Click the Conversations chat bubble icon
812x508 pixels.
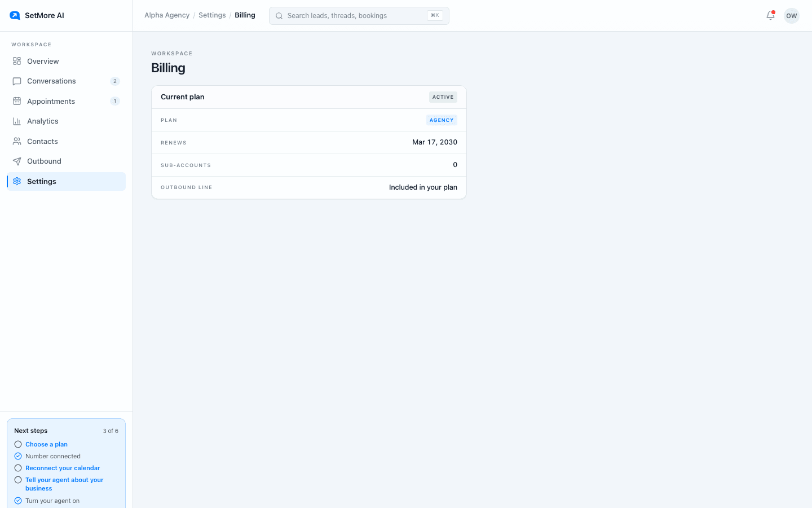click(17, 81)
